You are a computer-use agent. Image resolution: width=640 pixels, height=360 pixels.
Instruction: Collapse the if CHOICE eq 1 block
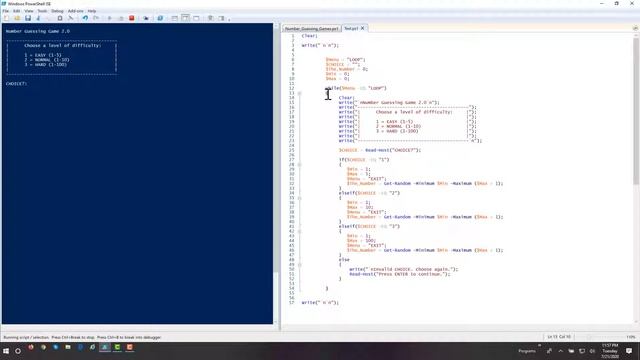pyautogui.click(x=300, y=165)
